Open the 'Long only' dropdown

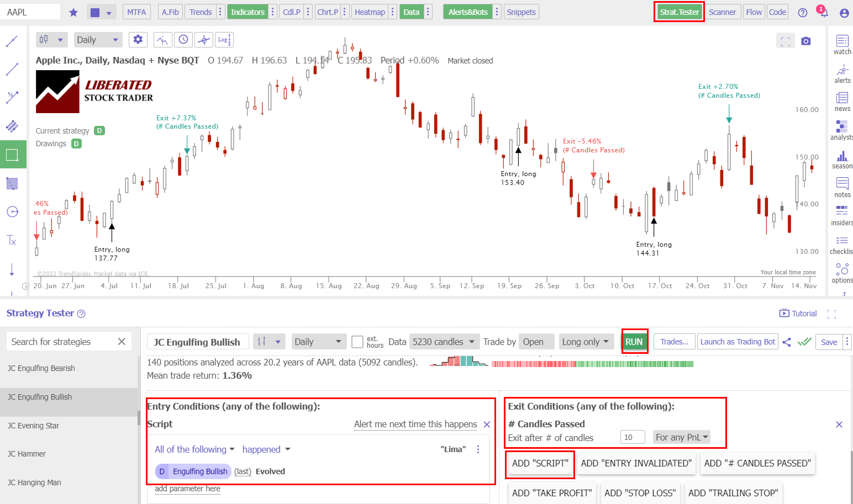(586, 341)
